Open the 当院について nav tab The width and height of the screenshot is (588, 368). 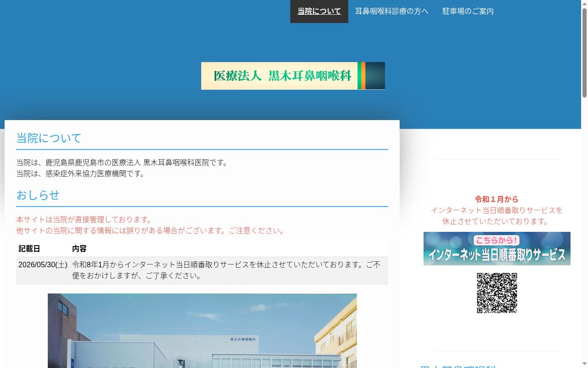coord(319,11)
